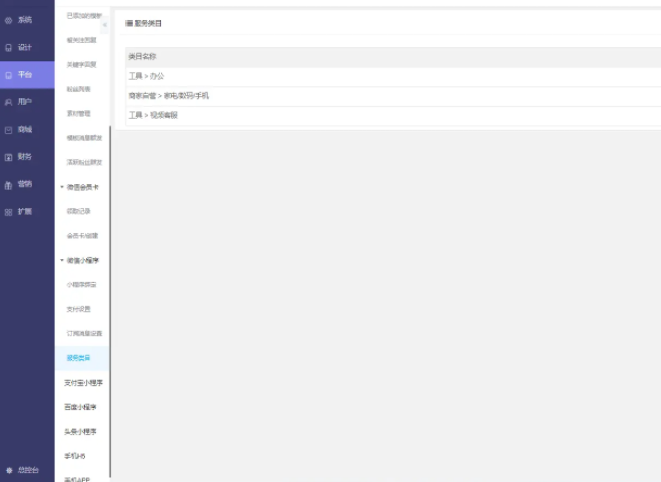Select the highlighted 服务类目 submenu item

pos(82,358)
